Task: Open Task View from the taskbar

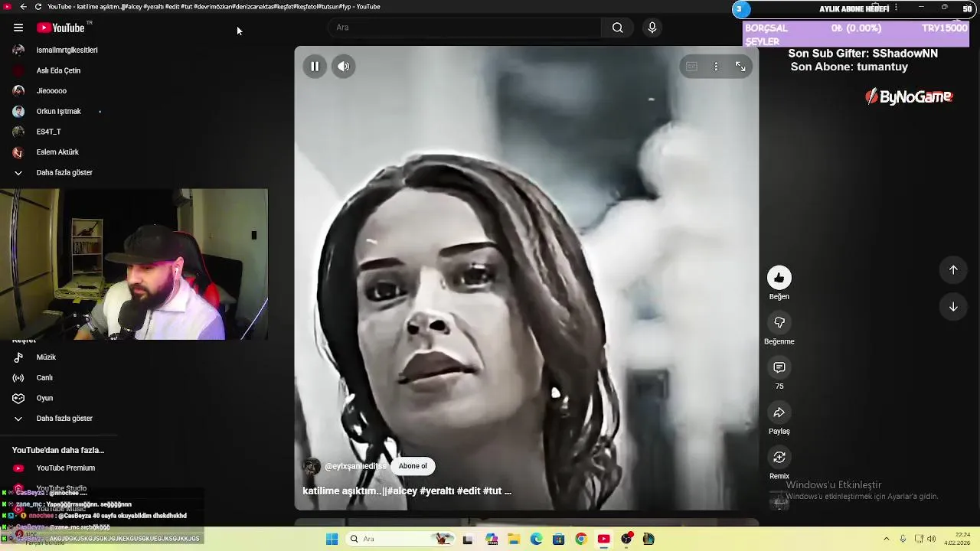Action: [x=468, y=540]
